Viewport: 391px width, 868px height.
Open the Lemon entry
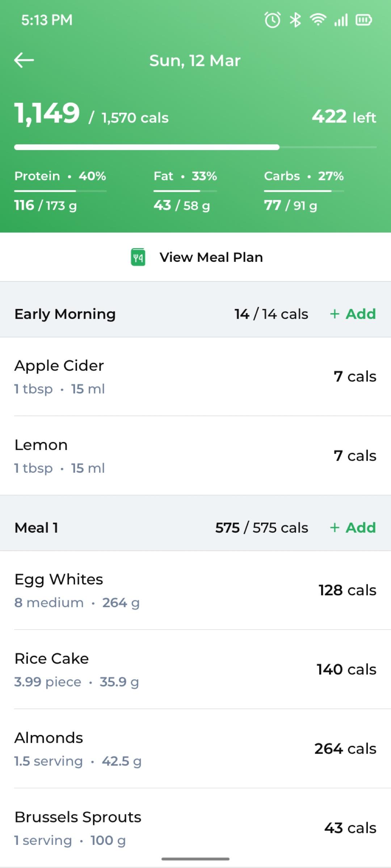tap(195, 456)
